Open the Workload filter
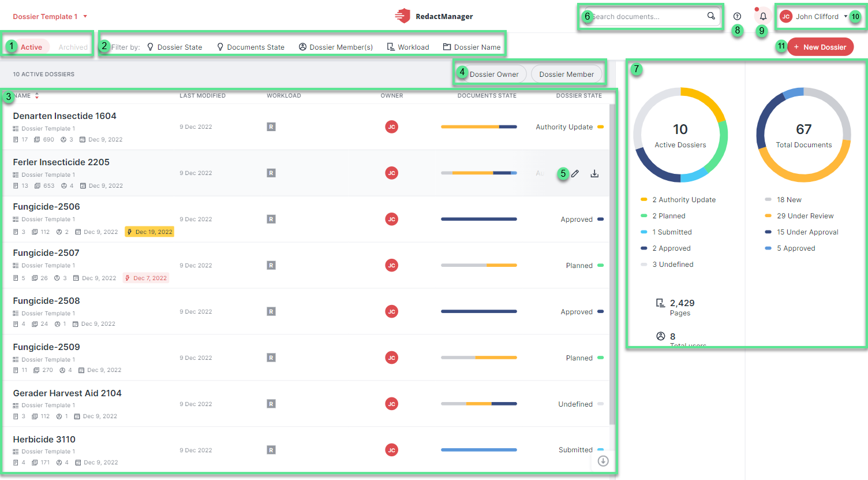Screen dimensions: 868x480 click(x=408, y=47)
